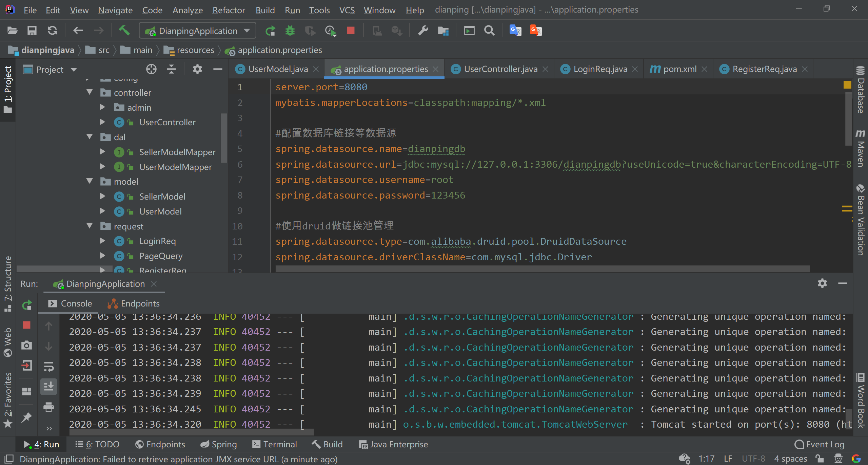Run with coverage icon in toolbar
The image size is (868, 465).
click(x=310, y=31)
